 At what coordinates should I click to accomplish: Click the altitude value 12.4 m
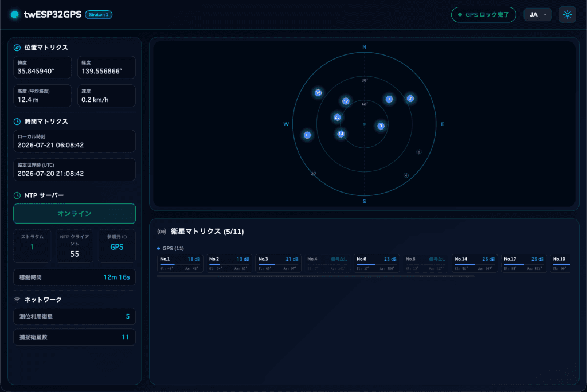point(28,100)
